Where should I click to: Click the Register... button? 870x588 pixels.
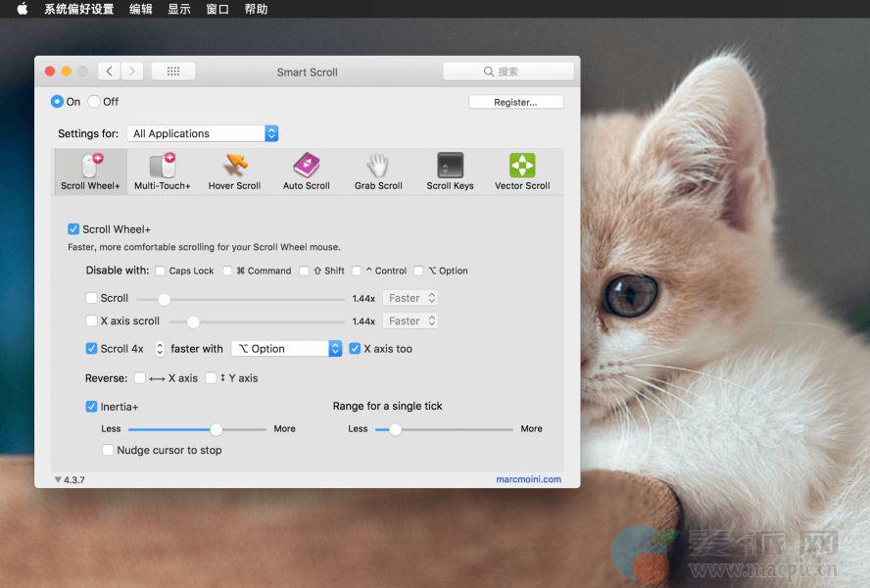coord(515,102)
